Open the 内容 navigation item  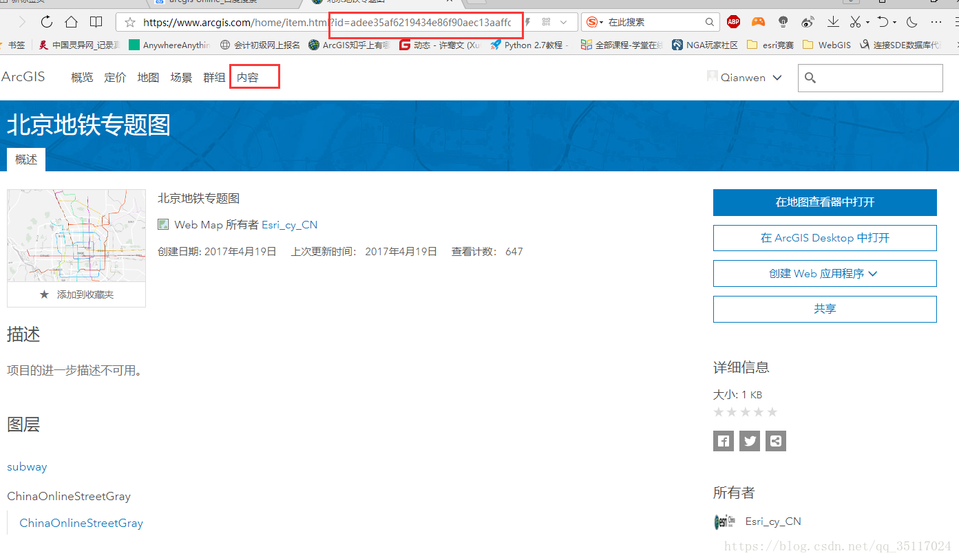point(247,78)
